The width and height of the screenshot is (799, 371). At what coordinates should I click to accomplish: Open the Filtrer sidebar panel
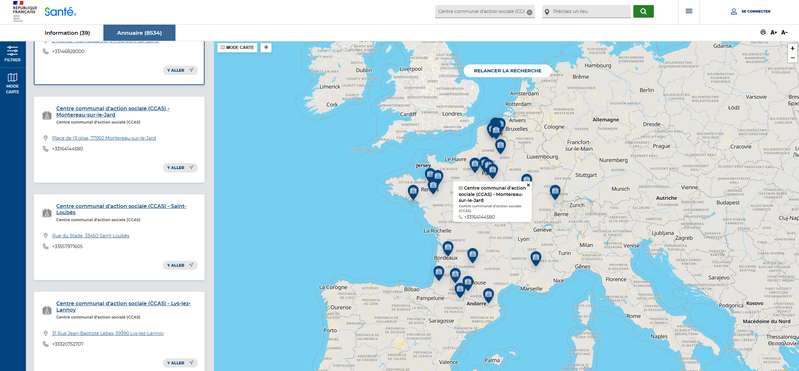coord(12,54)
